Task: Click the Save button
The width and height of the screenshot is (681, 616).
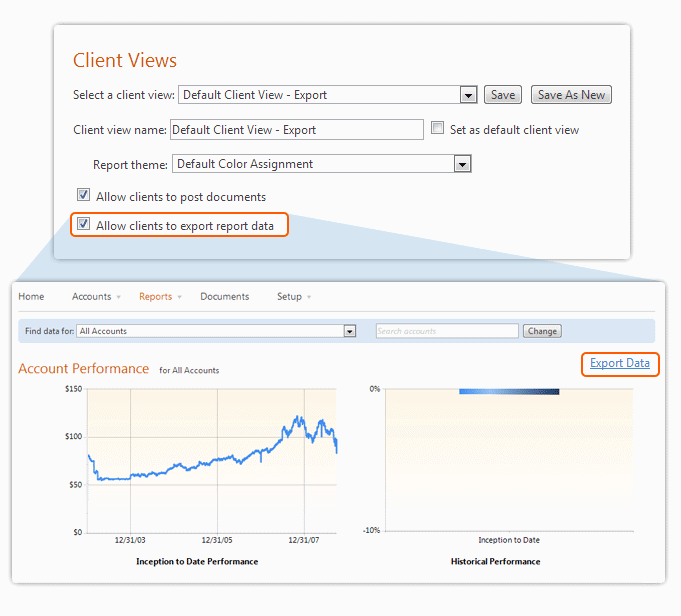Action: pyautogui.click(x=503, y=95)
